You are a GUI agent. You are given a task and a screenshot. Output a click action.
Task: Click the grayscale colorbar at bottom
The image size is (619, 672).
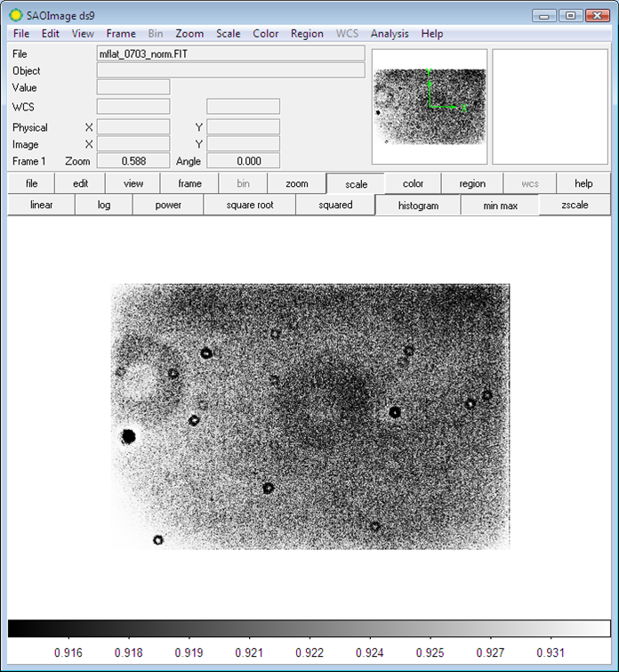(309, 628)
